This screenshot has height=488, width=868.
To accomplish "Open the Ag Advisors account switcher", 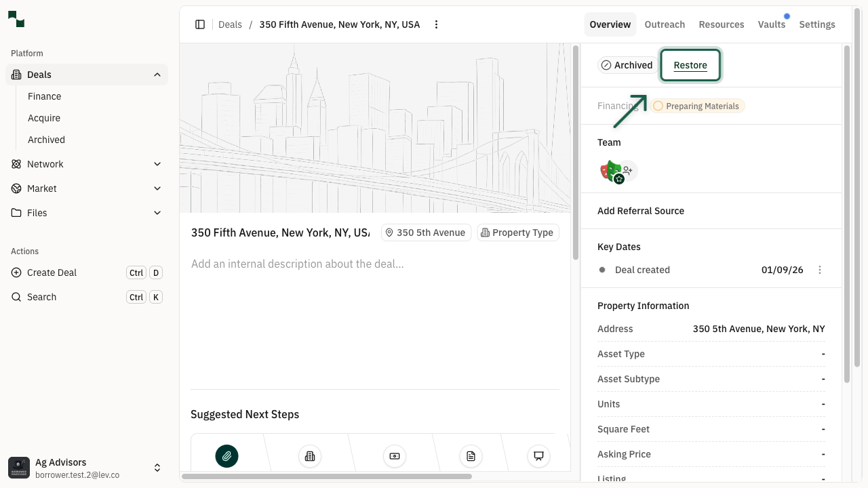I will pyautogui.click(x=157, y=468).
